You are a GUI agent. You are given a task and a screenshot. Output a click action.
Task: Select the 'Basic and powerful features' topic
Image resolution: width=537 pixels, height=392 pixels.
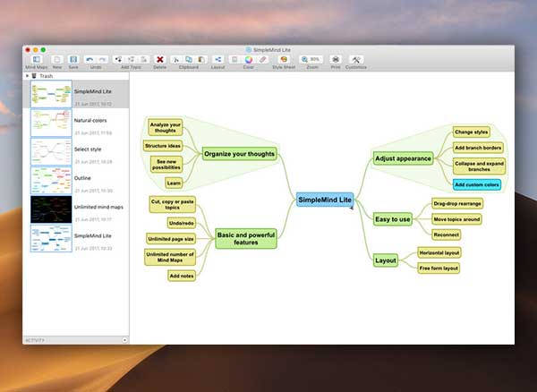coord(246,239)
